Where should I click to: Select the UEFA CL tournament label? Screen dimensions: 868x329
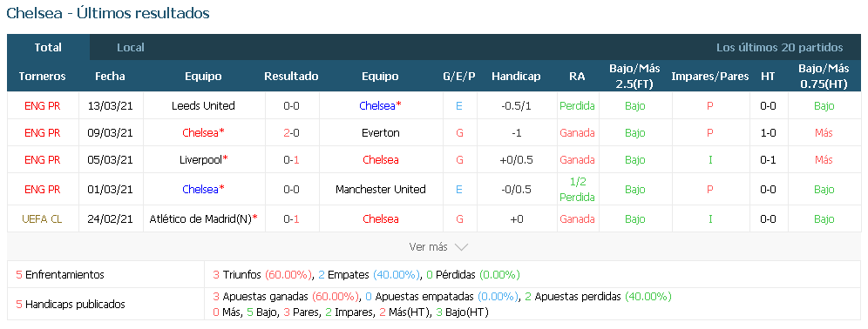[x=42, y=219]
